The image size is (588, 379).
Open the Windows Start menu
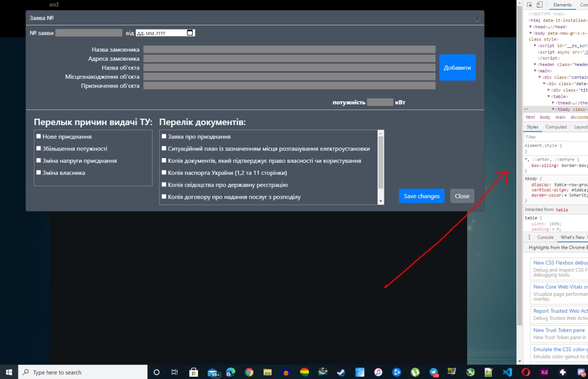9,372
